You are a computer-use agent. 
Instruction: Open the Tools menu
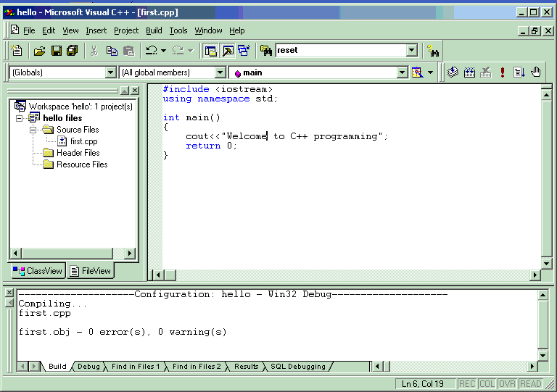(178, 30)
